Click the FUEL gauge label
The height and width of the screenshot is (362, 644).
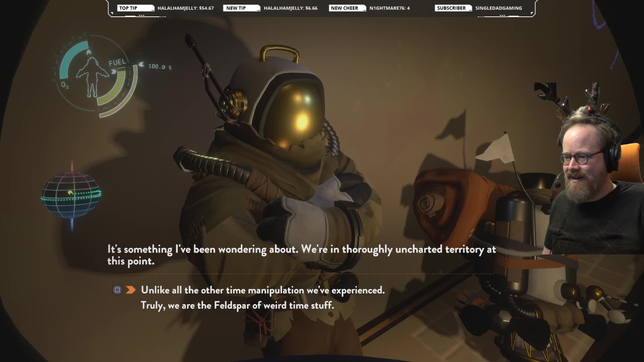pyautogui.click(x=117, y=63)
